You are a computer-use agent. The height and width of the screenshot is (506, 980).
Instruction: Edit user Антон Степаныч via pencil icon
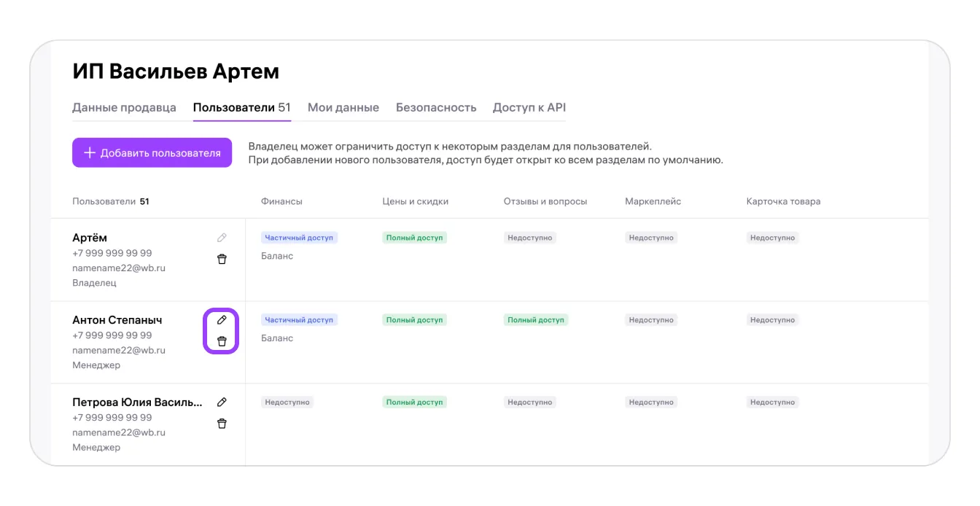222,320
